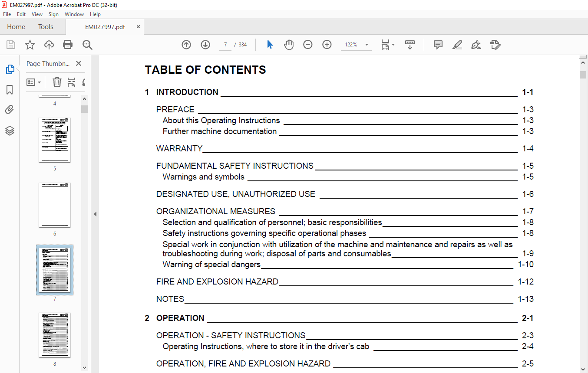Screen dimensions: 588x373
Task: Click thumbnail panel scrollbar up arrow
Action: pos(85,99)
